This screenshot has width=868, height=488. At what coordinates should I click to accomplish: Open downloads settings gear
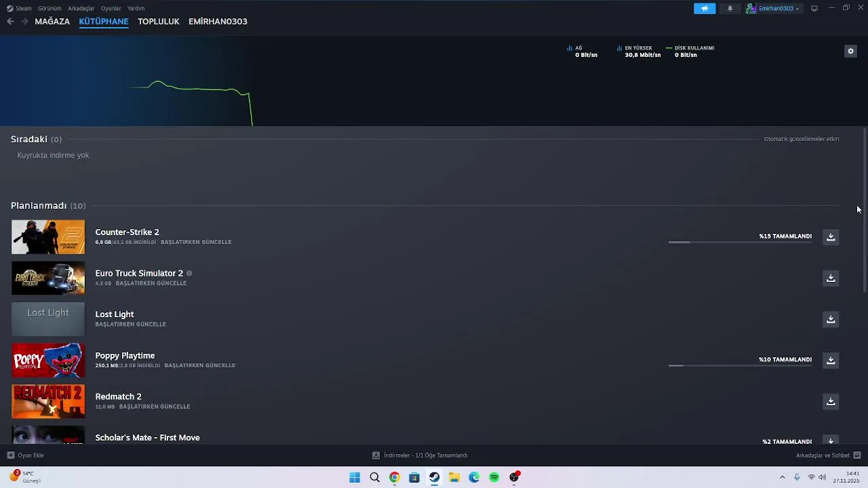coord(850,51)
